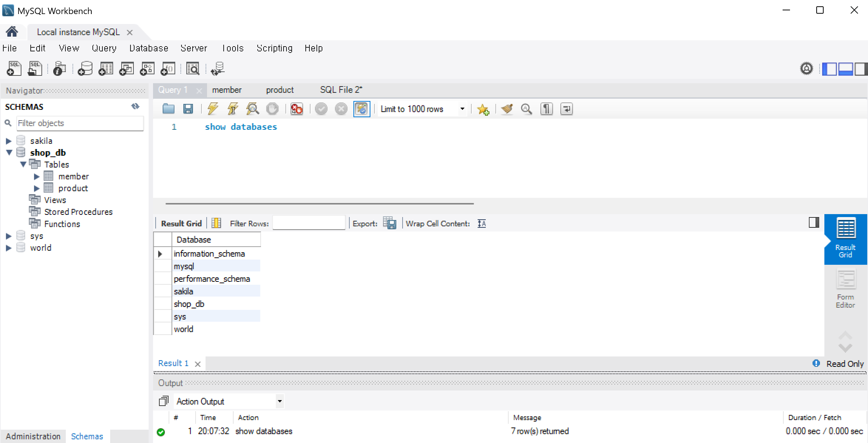Screen dimensions: 868x443
Task: Stop the running query icon
Action: pyautogui.click(x=272, y=109)
